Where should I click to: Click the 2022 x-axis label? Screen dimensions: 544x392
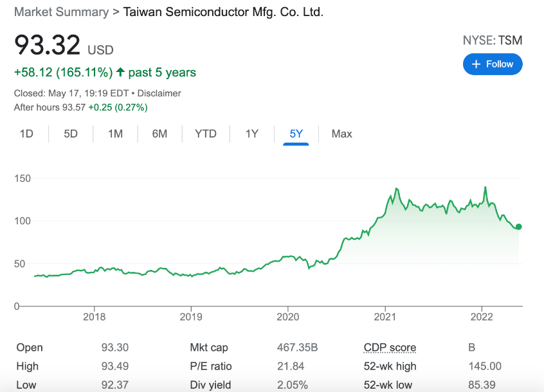(482, 317)
